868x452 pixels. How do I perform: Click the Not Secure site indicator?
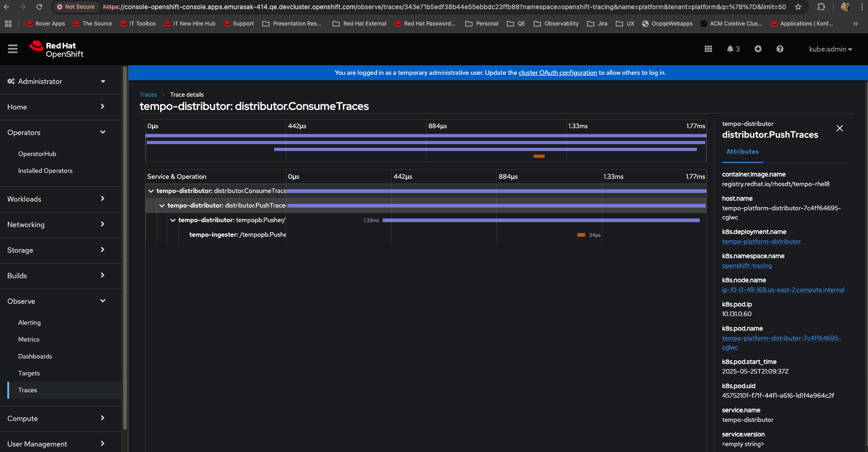pyautogui.click(x=76, y=7)
